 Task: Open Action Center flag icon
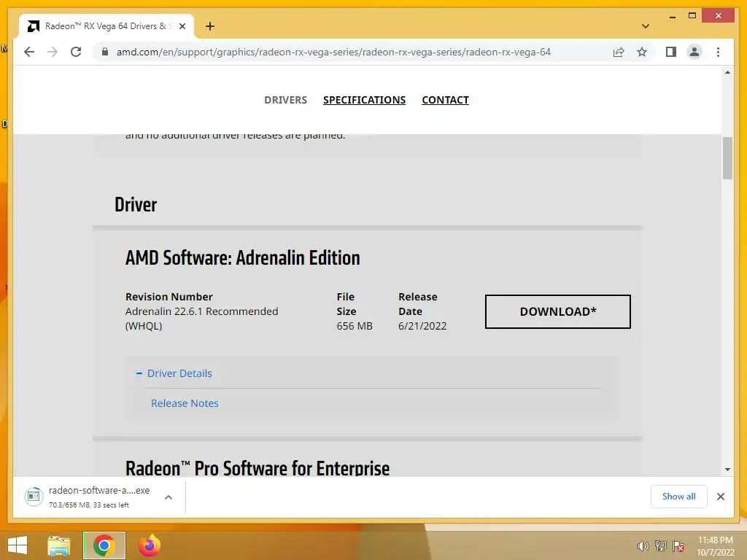[x=678, y=546]
